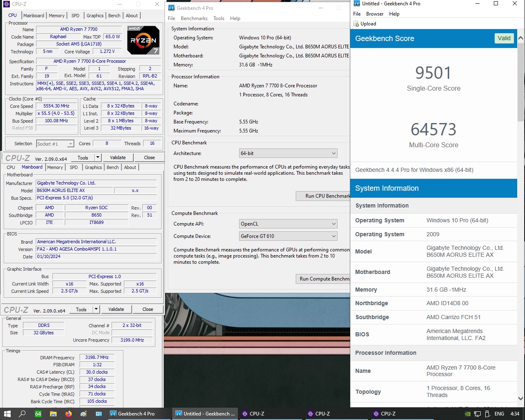Click the tray icon left of ENG
Image resolution: width=525 pixels, height=420 pixels.
488,414
